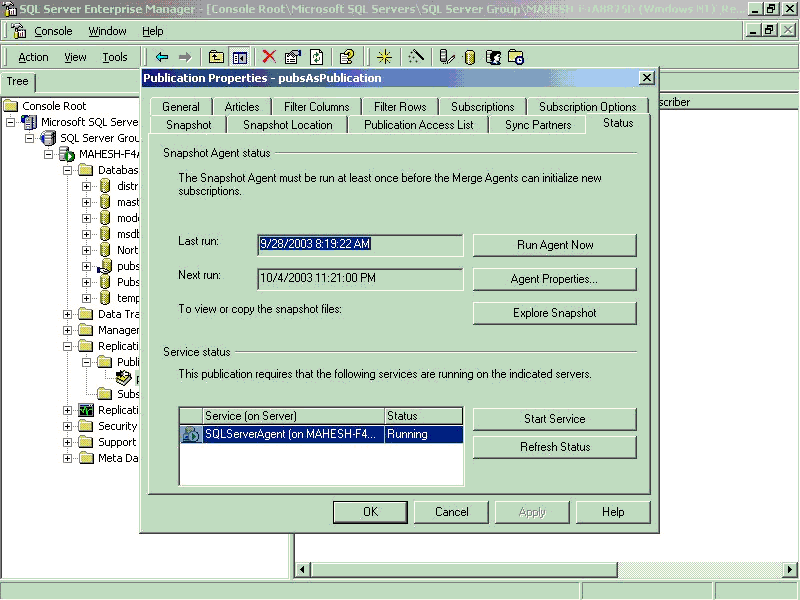Expand the Management folder

click(x=67, y=330)
